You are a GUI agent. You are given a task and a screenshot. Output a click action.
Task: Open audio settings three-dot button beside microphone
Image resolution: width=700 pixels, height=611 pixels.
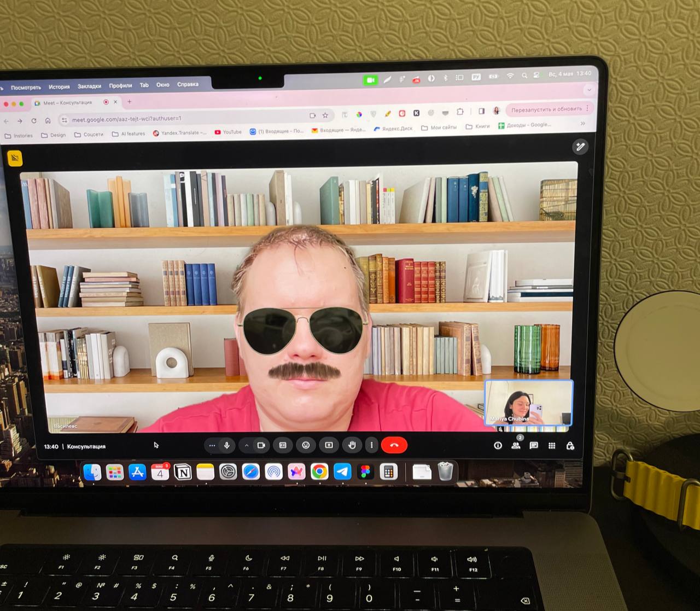pos(212,445)
